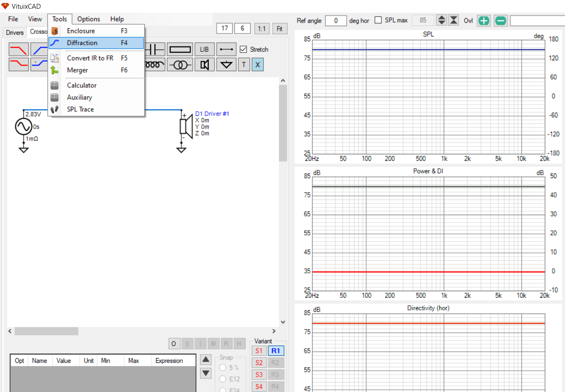Image resolution: width=565 pixels, height=392 pixels.
Task: Select variant S1
Action: click(x=259, y=351)
